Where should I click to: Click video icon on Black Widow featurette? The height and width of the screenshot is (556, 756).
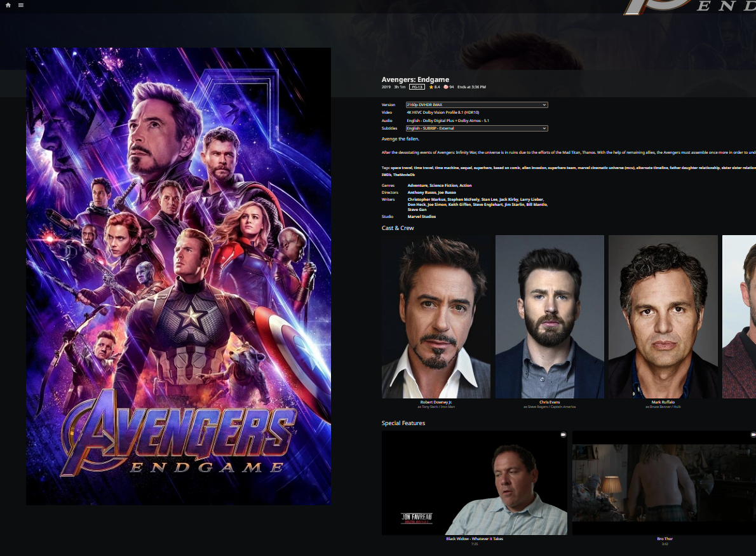pos(563,435)
